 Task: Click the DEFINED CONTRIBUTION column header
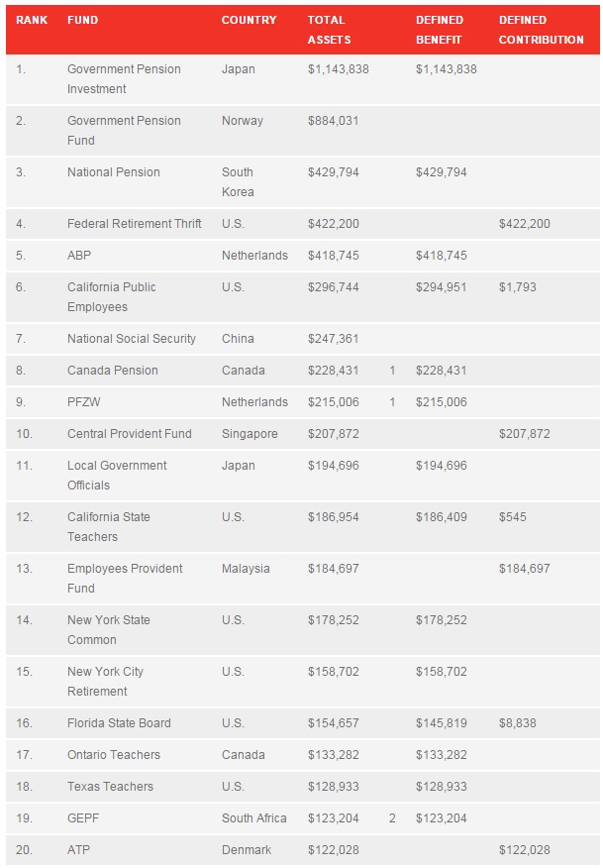tap(541, 30)
